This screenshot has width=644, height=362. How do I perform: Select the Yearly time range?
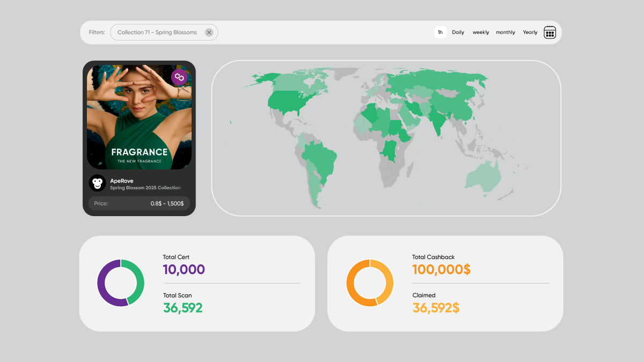530,32
